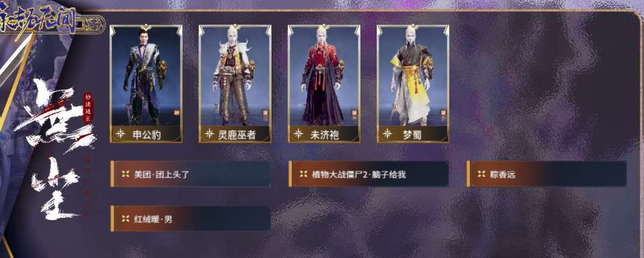This screenshot has width=644, height=258.
Task: Click the cross icon next to 粽香远
Action: (481, 174)
